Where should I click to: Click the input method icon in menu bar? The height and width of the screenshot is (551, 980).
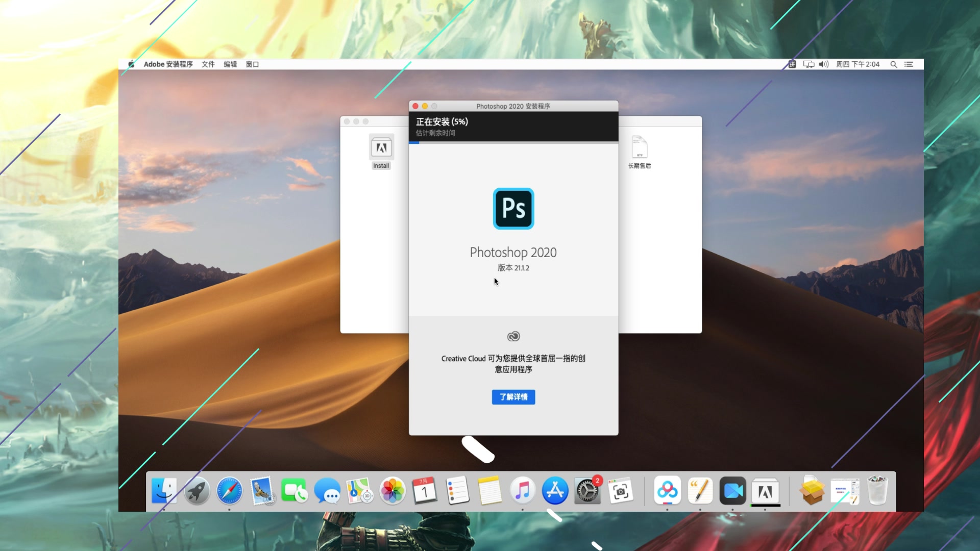tap(792, 64)
